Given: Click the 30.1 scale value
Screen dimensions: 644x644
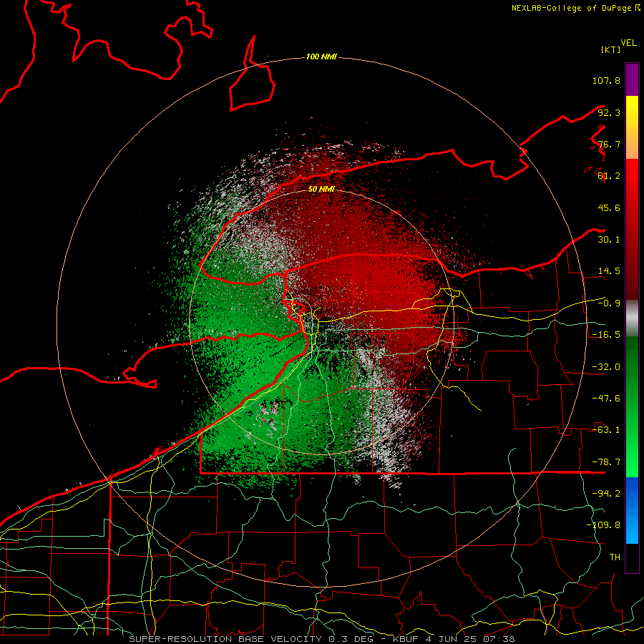Looking at the screenshot, I should coord(609,240).
